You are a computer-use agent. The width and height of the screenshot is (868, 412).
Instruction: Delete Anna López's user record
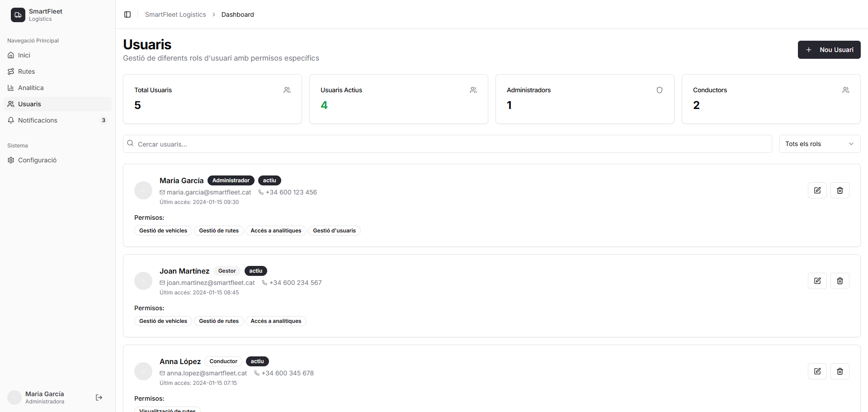(840, 371)
